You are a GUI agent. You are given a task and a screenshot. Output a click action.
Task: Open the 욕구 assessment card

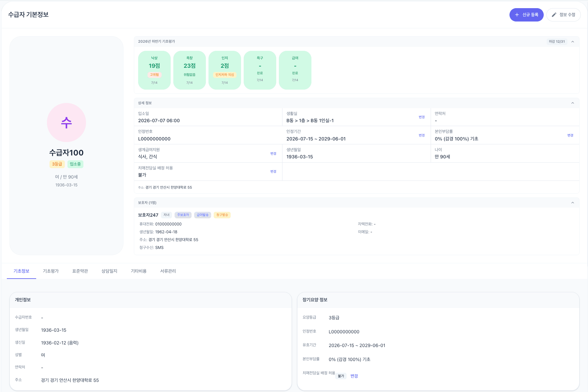click(260, 70)
